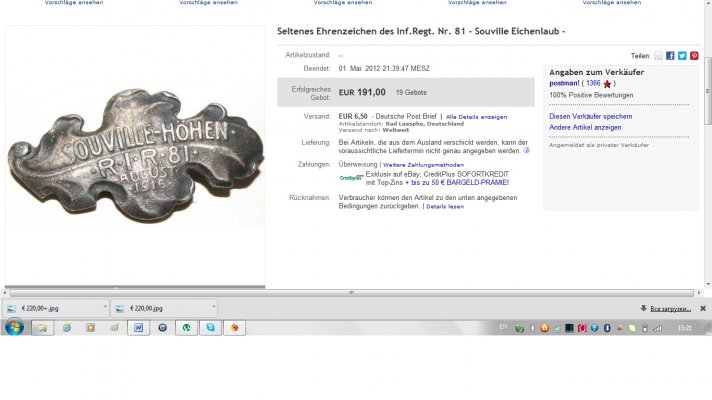Click bis zu 50 € BARGELD-PRÄMIE link

[x=456, y=183]
